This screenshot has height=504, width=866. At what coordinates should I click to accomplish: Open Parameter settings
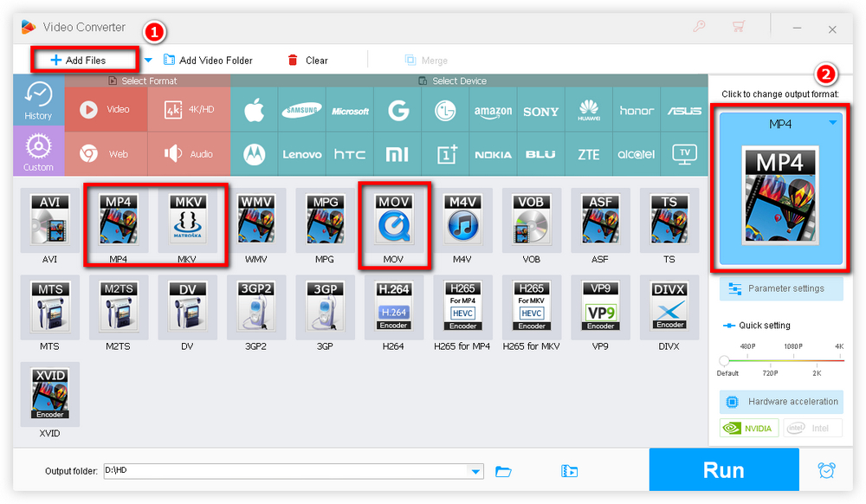(x=781, y=288)
